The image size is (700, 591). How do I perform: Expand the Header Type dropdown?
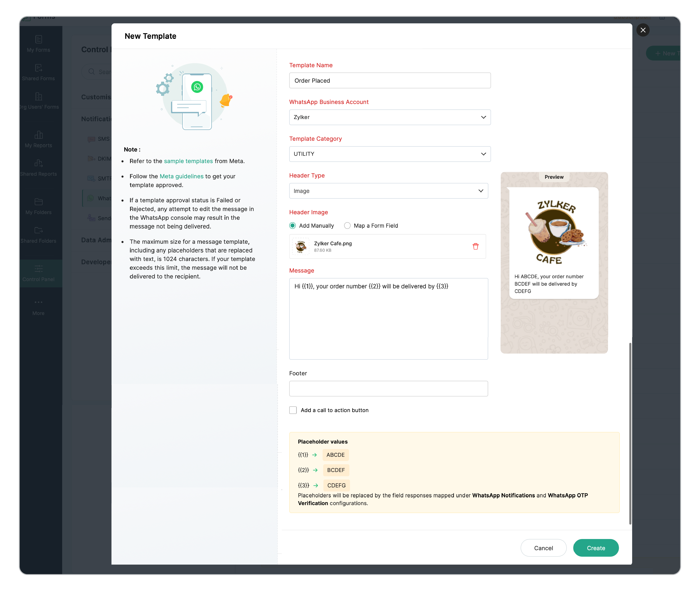388,191
